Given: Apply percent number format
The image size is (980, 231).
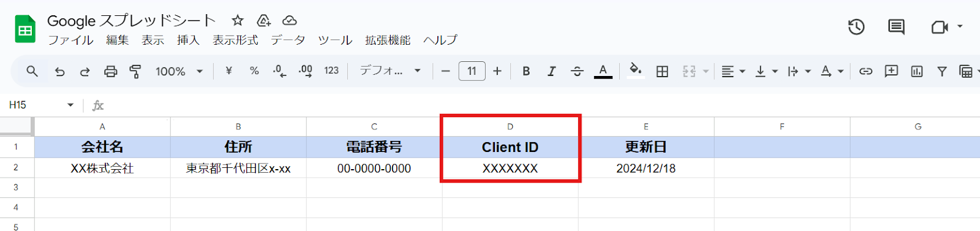Looking at the screenshot, I should [x=254, y=71].
